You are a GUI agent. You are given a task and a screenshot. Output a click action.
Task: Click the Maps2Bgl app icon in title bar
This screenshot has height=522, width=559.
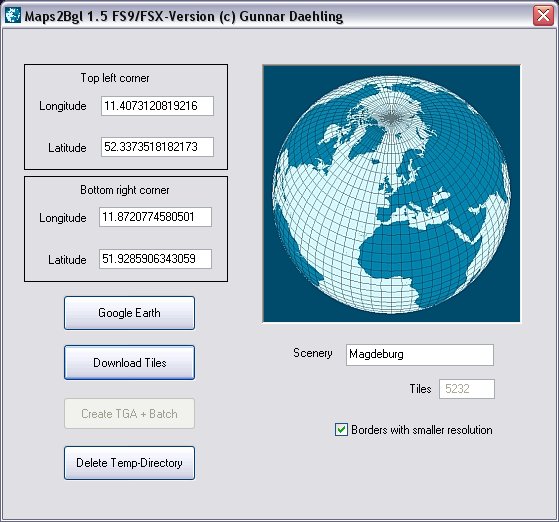[x=13, y=15]
